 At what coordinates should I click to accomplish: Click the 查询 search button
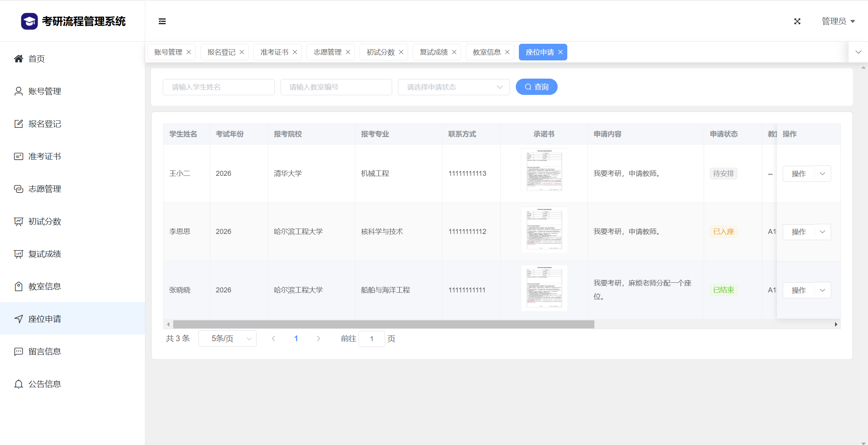pos(536,87)
